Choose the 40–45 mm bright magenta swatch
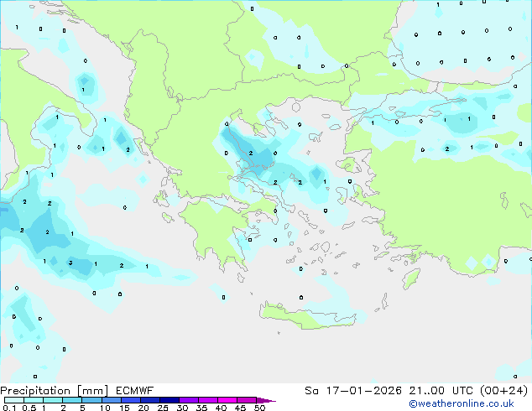The image size is (532, 411). pyautogui.click(x=227, y=400)
